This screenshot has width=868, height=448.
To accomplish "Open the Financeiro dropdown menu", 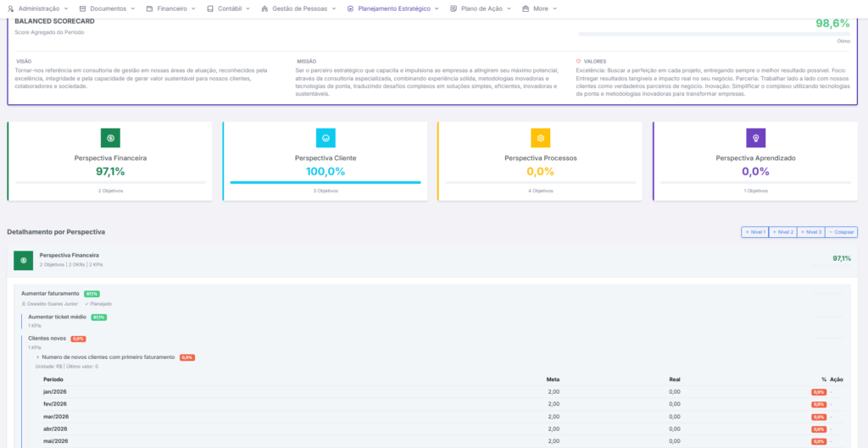I will 170,8.
